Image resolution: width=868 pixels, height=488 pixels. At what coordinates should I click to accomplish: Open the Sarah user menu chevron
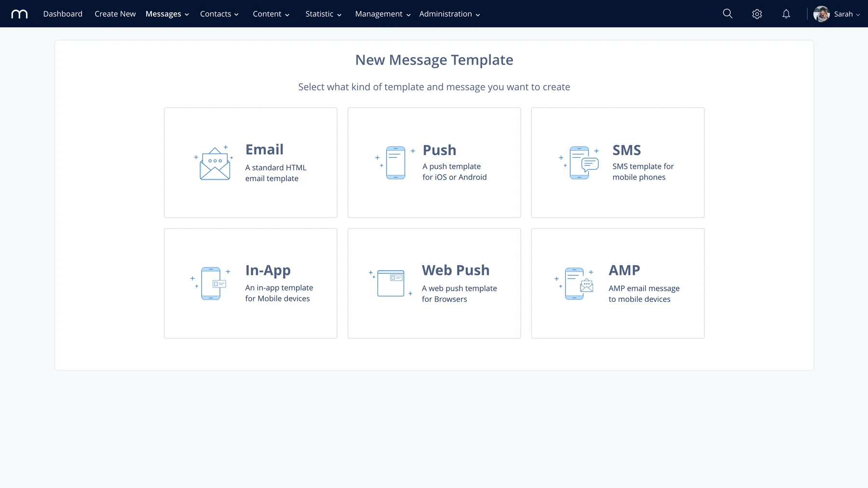(x=858, y=14)
